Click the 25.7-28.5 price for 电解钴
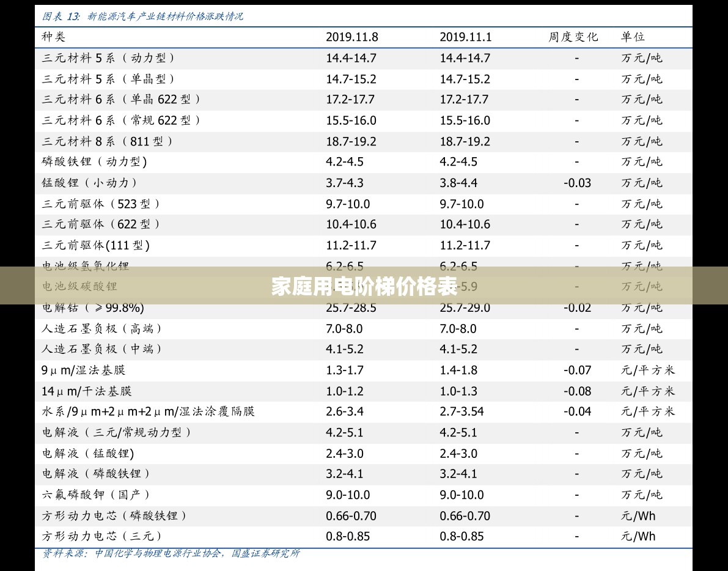The image size is (728, 571). (x=351, y=308)
